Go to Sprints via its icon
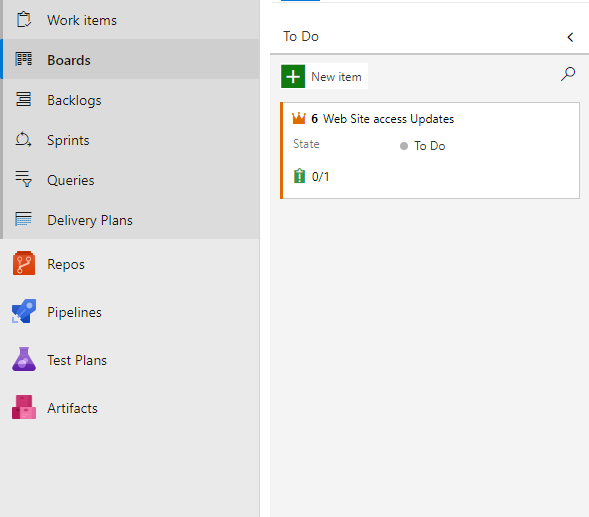589x517 pixels. click(23, 139)
